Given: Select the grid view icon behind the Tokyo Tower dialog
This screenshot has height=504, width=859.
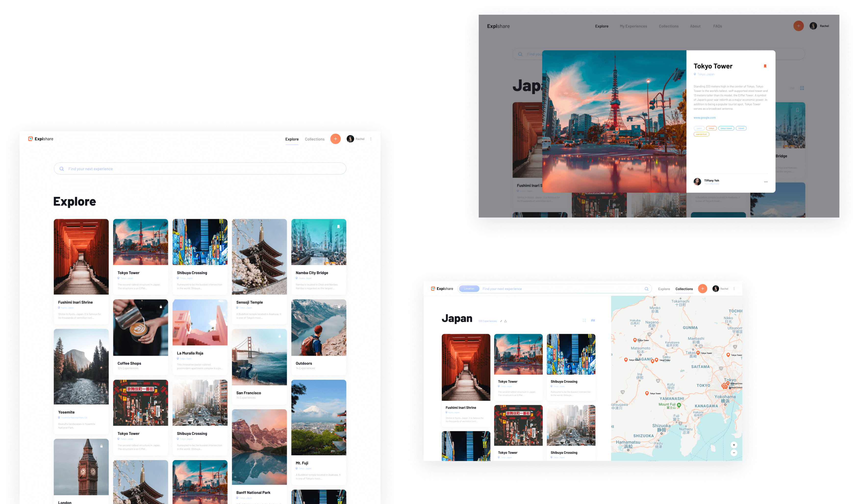Looking at the screenshot, I should (802, 88).
